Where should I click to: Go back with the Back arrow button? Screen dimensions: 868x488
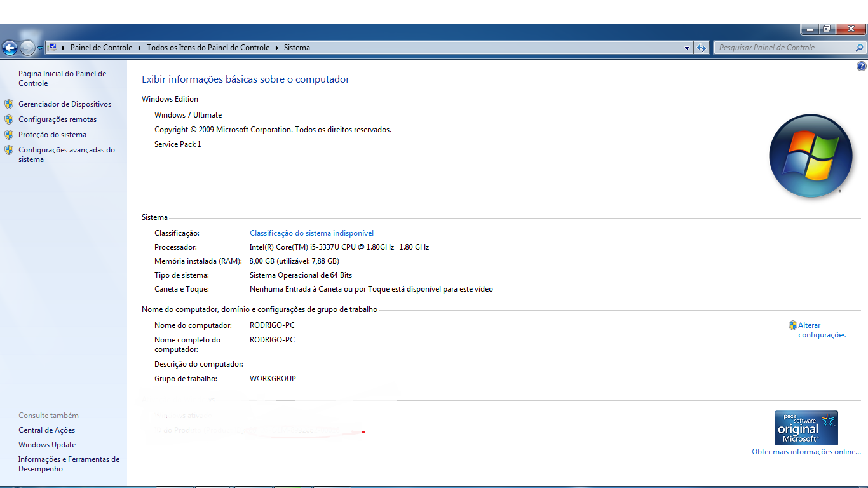10,48
